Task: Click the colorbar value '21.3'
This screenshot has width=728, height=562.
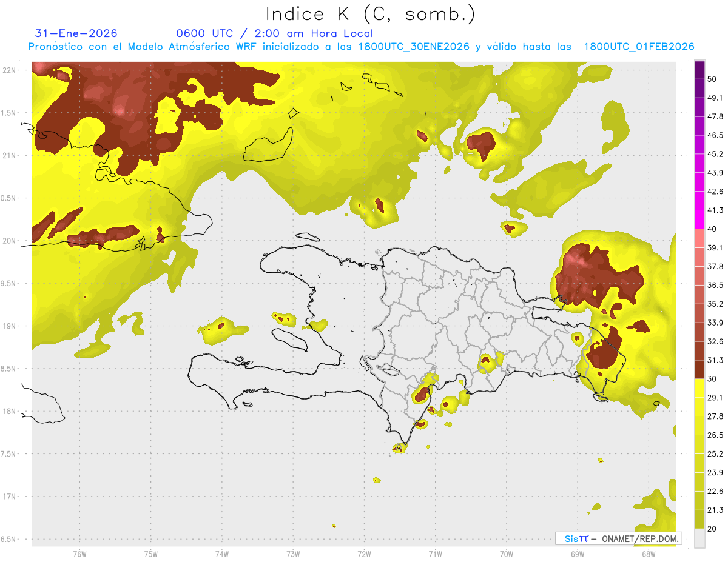Action: (715, 510)
